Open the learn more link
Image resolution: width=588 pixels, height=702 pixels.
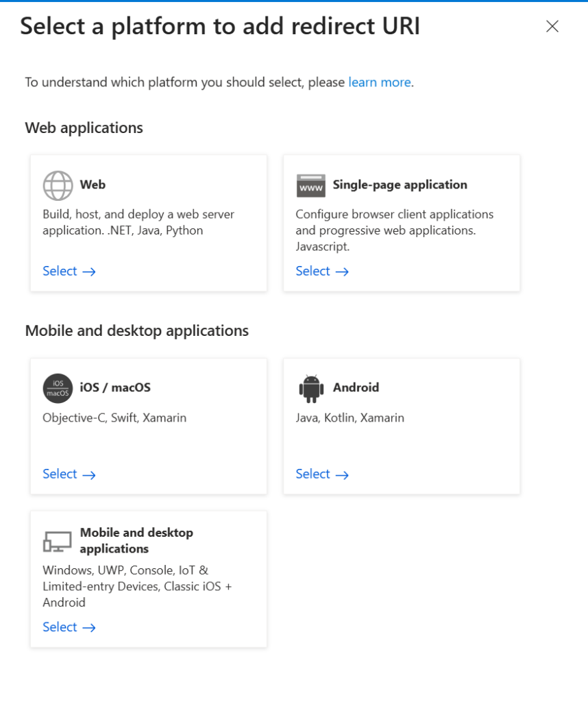[380, 82]
